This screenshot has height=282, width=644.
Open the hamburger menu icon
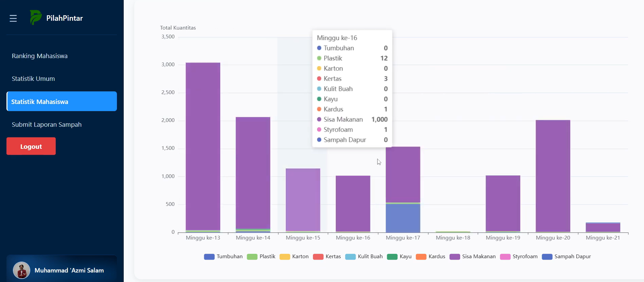(13, 18)
